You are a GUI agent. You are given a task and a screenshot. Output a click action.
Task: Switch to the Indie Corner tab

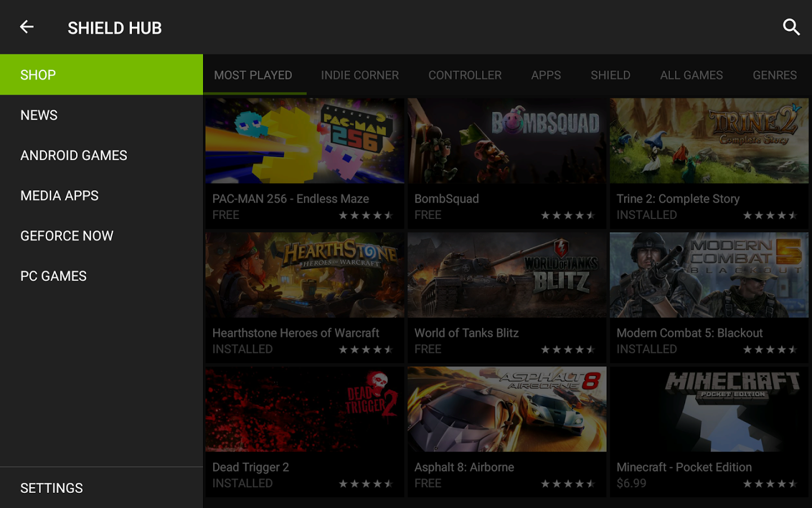360,75
